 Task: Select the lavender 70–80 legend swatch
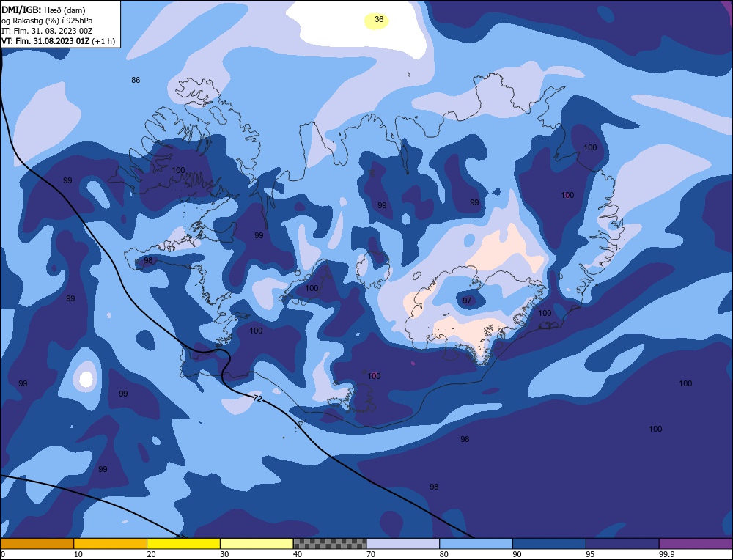403,543
